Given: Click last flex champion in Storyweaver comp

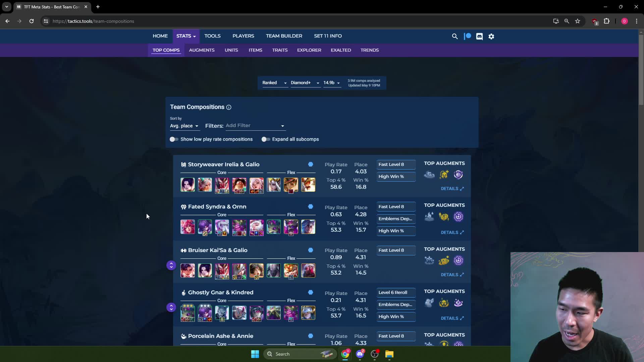Looking at the screenshot, I should 308,185.
